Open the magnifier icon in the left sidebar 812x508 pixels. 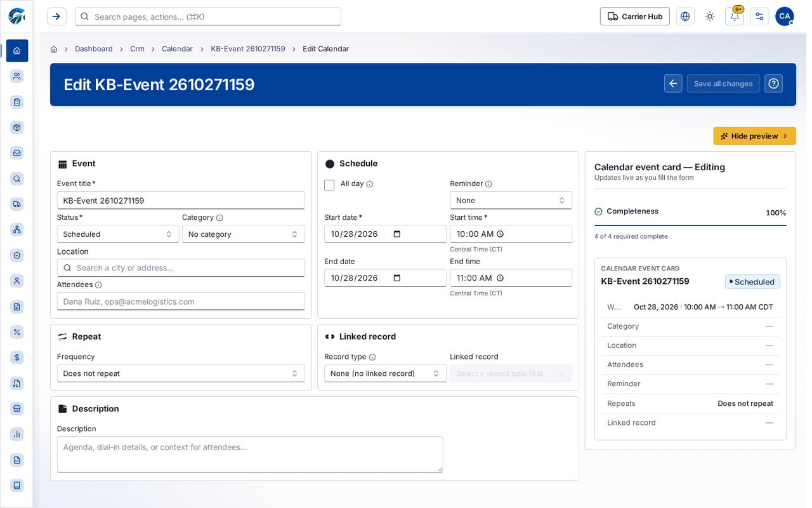[17, 178]
